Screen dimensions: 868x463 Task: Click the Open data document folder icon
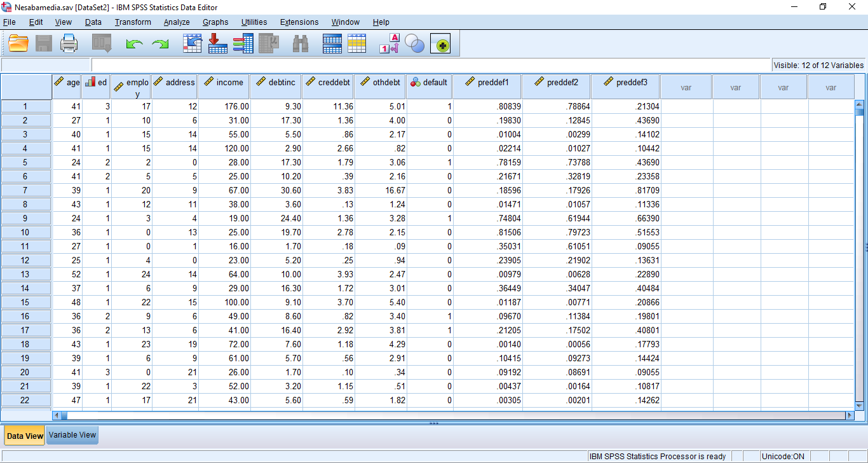click(18, 44)
